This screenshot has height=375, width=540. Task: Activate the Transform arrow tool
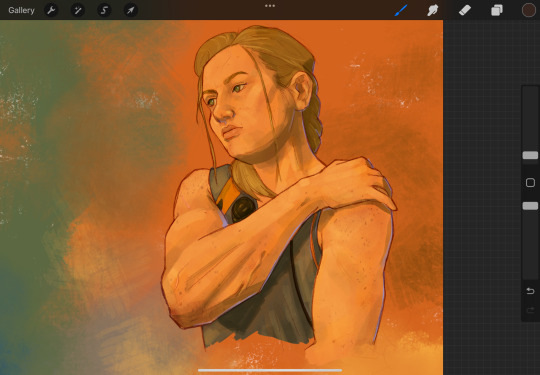[x=131, y=10]
